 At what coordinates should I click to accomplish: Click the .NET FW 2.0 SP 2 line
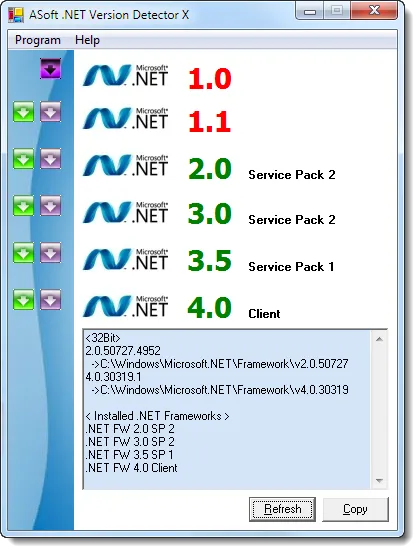(x=130, y=429)
